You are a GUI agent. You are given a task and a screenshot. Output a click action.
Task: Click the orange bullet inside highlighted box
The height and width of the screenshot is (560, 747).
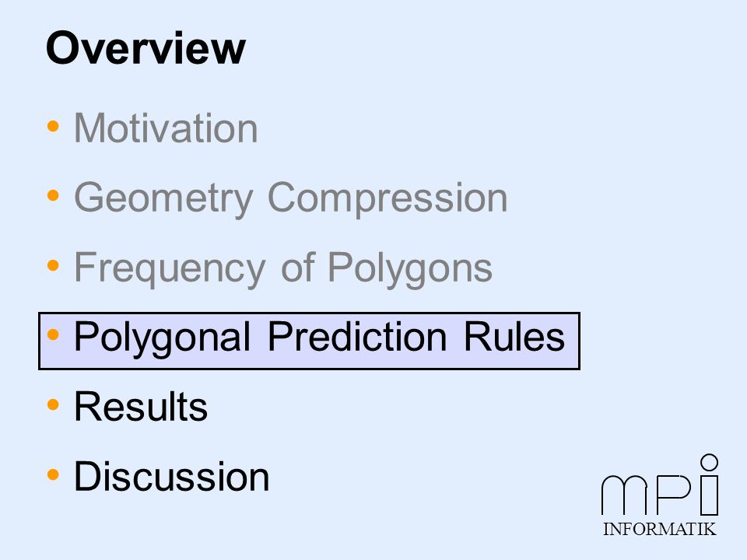pos(53,334)
